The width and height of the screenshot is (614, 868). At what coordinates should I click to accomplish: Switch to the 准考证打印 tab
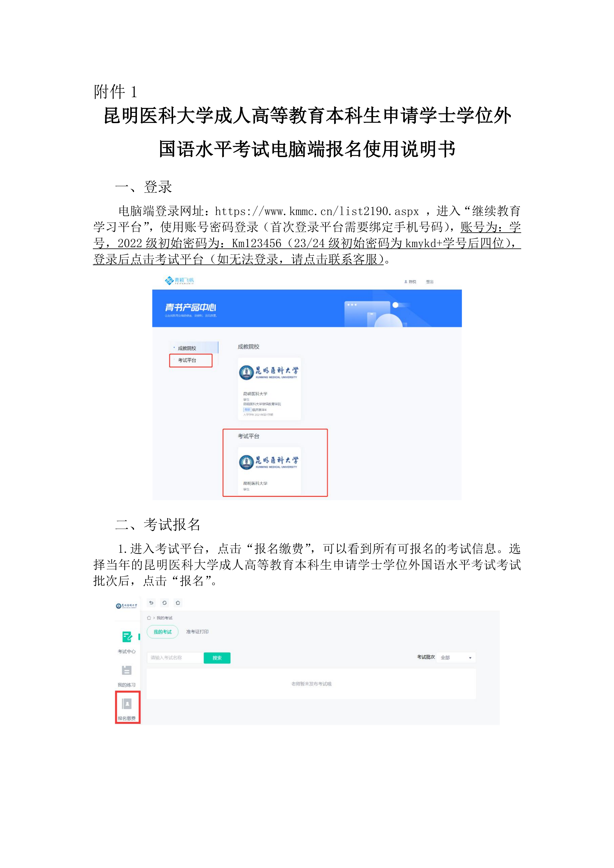tap(197, 632)
